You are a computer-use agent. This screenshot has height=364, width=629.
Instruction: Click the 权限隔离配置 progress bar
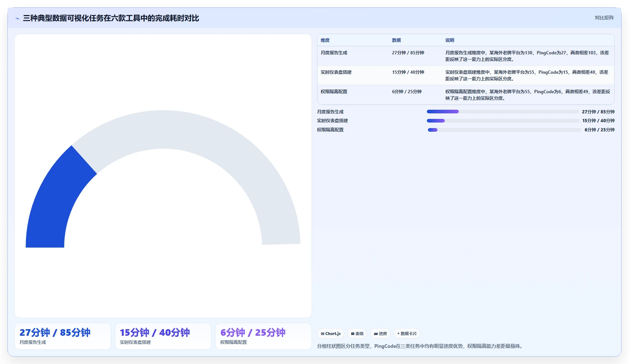click(504, 130)
